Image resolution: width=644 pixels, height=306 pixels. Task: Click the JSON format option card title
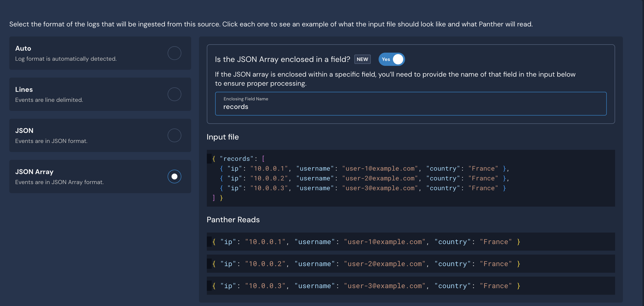coord(24,131)
